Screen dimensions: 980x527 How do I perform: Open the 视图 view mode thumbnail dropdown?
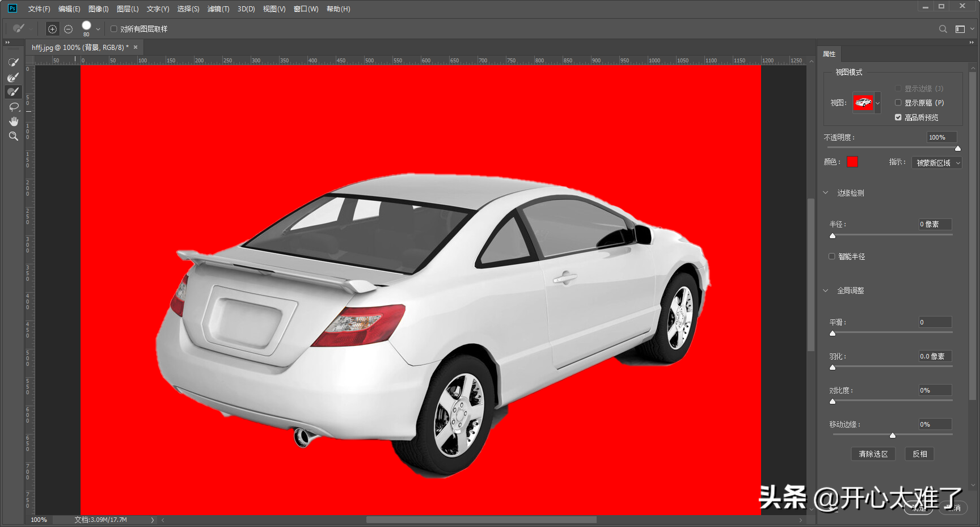point(877,103)
